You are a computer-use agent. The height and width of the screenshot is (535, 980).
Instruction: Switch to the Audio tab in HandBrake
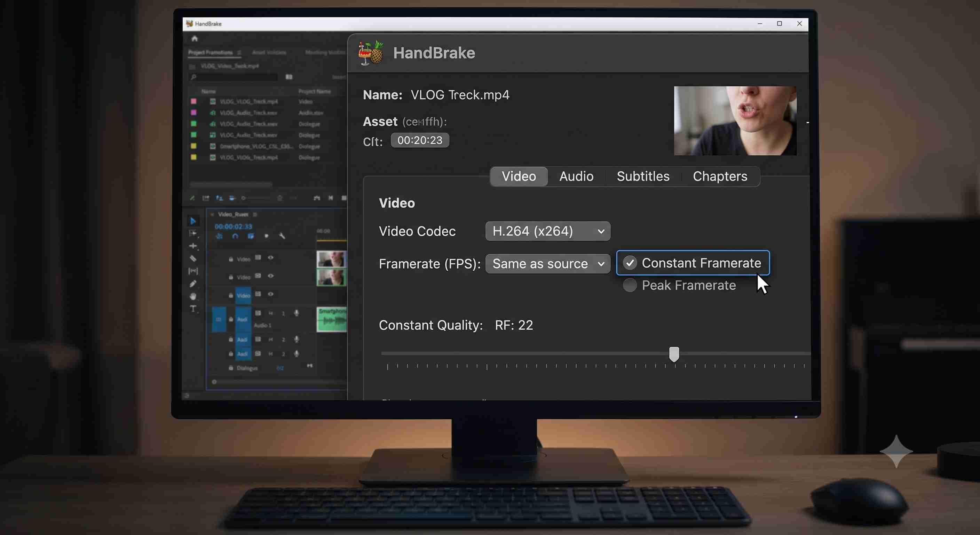576,176
